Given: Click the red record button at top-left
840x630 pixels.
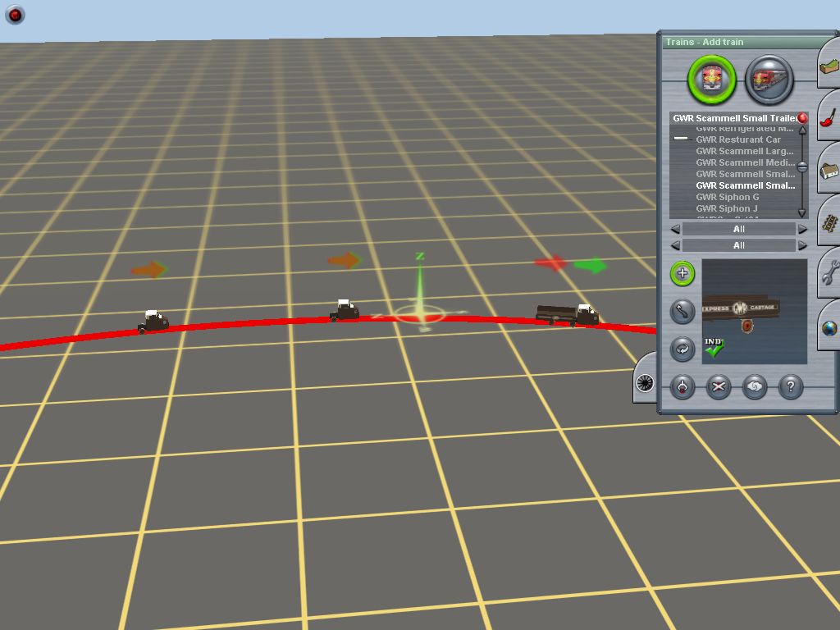Looking at the screenshot, I should click(x=15, y=15).
